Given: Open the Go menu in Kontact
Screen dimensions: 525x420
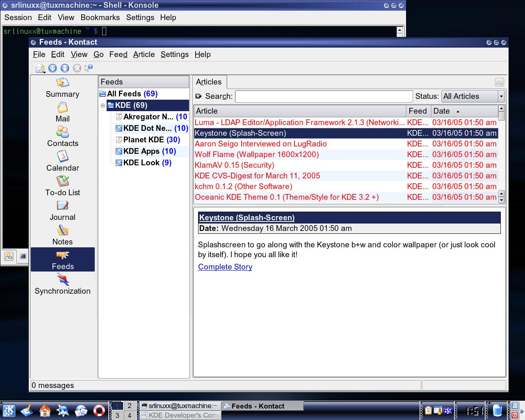Looking at the screenshot, I should pos(98,55).
